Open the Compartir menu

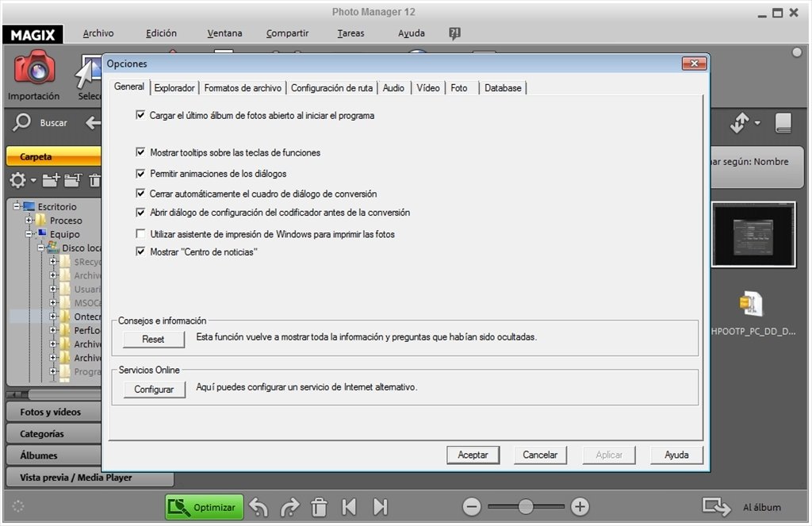click(x=287, y=33)
